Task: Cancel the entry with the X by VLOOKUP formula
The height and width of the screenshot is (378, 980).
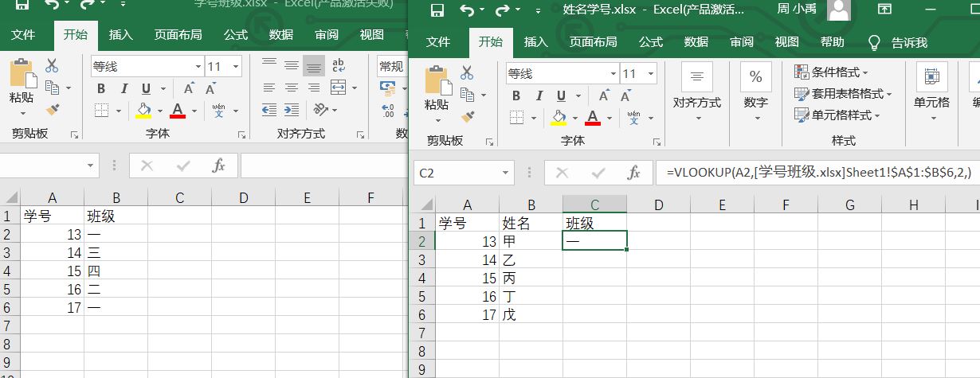Action: [563, 173]
